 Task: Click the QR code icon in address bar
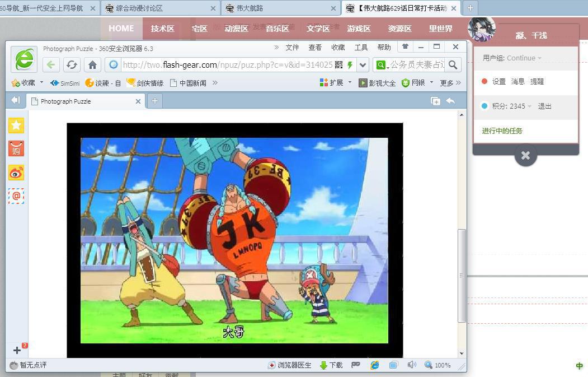click(338, 65)
